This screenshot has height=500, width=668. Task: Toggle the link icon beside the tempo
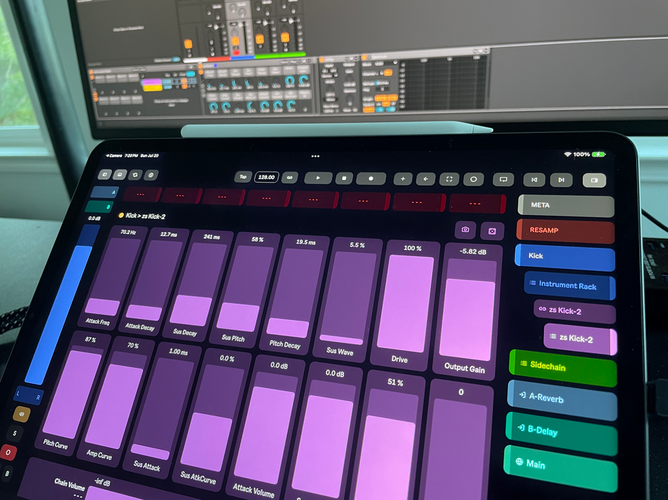[x=290, y=178]
